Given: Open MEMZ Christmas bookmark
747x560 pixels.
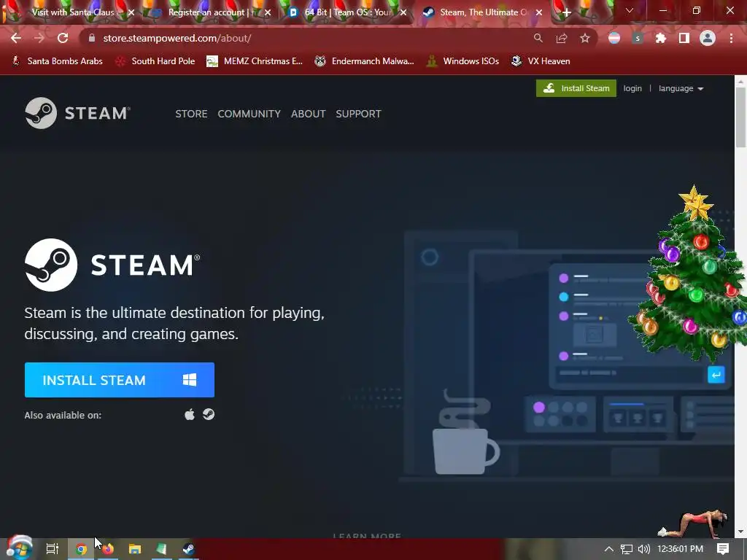Looking at the screenshot, I should pyautogui.click(x=255, y=61).
